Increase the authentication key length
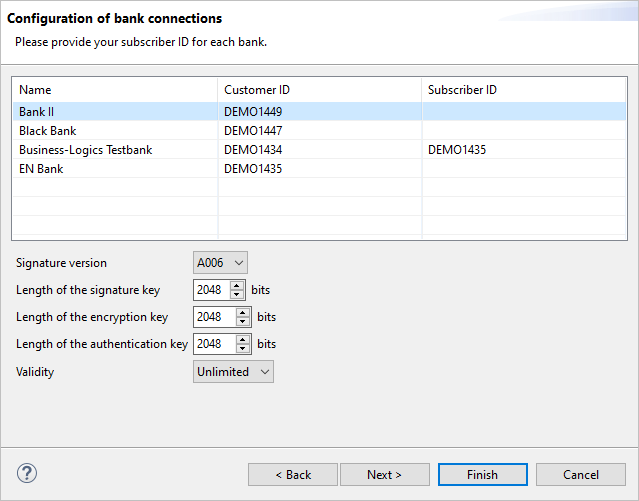This screenshot has height=501, width=639. pyautogui.click(x=243, y=339)
